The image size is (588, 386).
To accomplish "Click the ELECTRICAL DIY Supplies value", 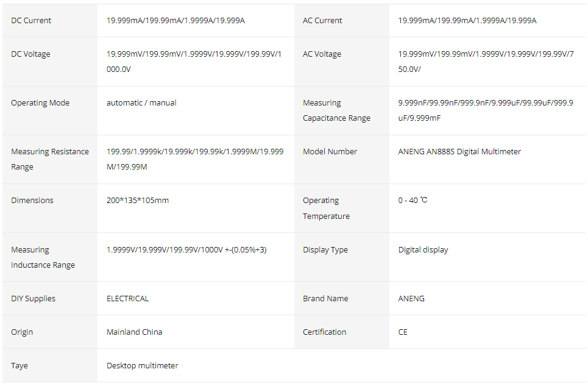I will 127,299.
